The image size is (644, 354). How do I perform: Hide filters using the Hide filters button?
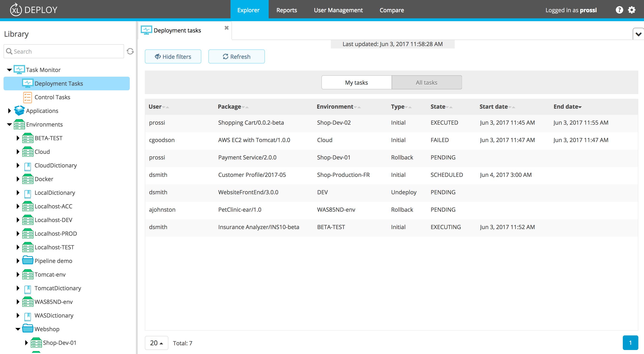(x=173, y=56)
